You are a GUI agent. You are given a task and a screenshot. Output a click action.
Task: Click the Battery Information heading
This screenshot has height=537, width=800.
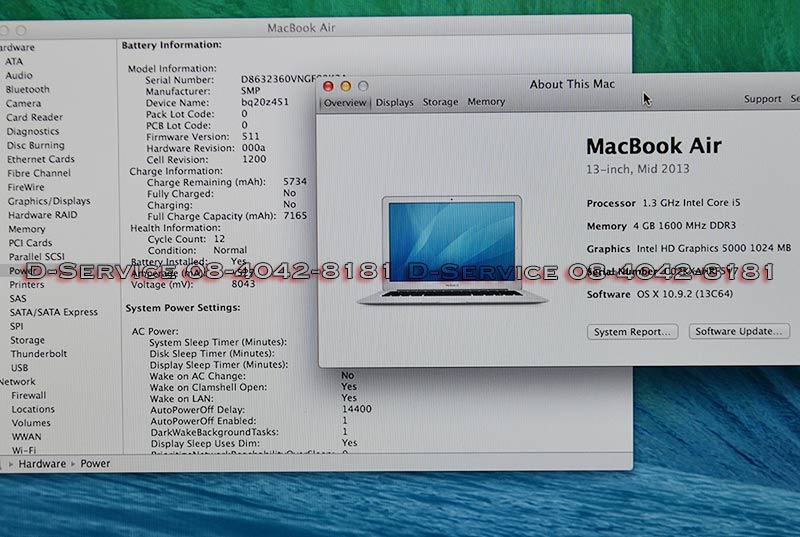[171, 45]
